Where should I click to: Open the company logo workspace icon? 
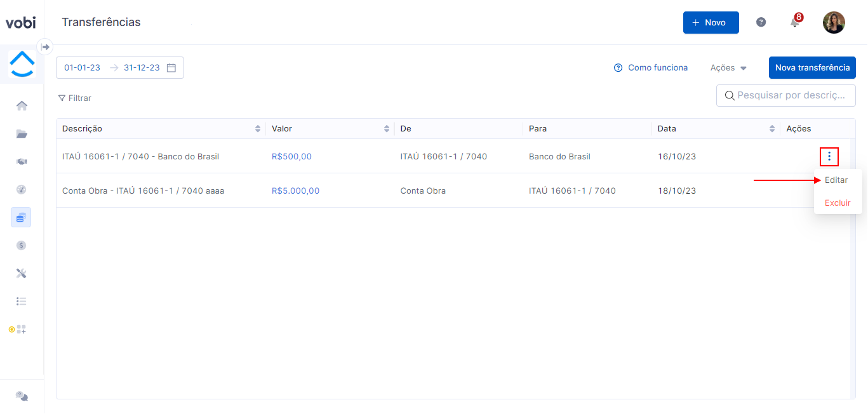coord(22,64)
